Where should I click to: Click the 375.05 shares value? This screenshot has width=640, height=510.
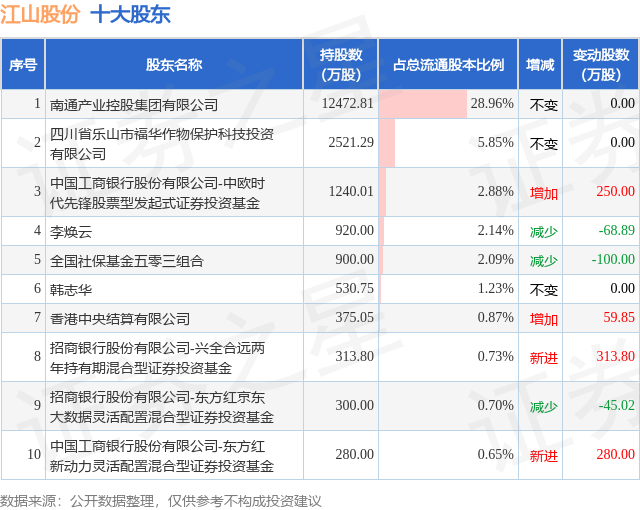354,317
